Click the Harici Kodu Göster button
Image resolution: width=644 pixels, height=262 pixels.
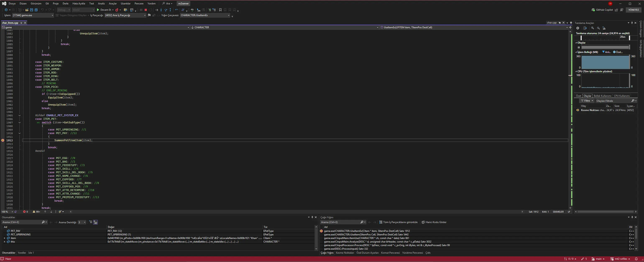(x=434, y=222)
